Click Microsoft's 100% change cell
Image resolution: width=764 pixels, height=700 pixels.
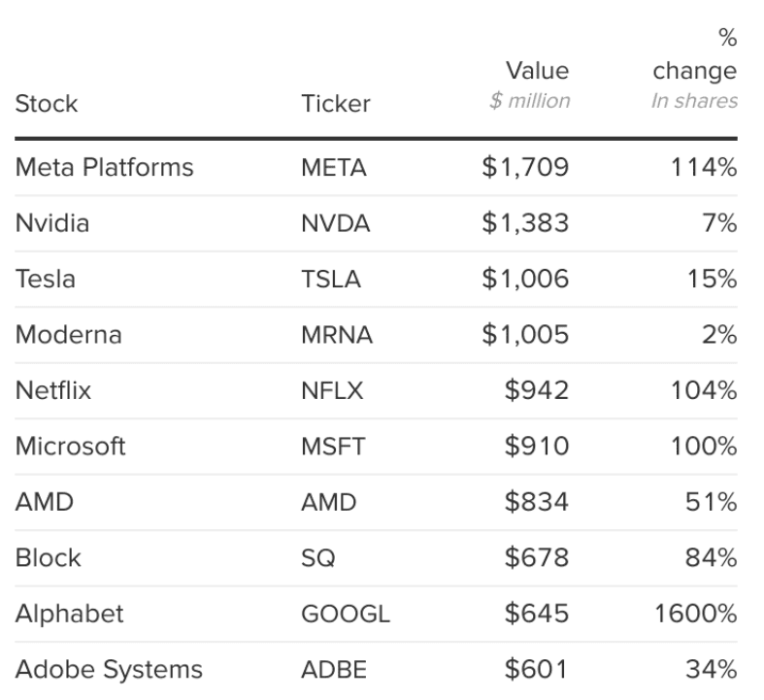pos(704,448)
